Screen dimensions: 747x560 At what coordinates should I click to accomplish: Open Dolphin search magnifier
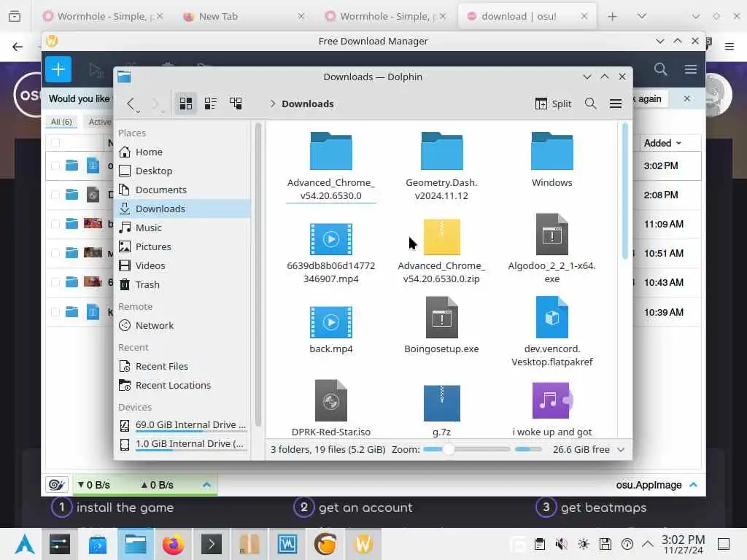[590, 104]
